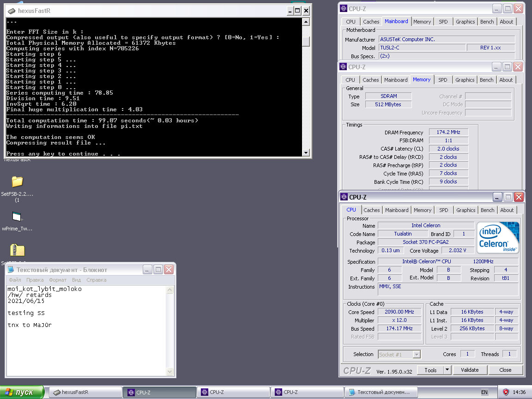Click Level 2 cache value 256 KBytes
Image resolution: width=532 pixels, height=399 pixels.
[x=472, y=328]
